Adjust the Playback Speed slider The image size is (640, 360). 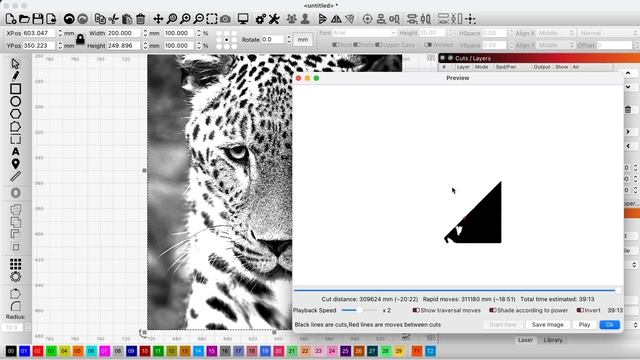pyautogui.click(x=359, y=310)
